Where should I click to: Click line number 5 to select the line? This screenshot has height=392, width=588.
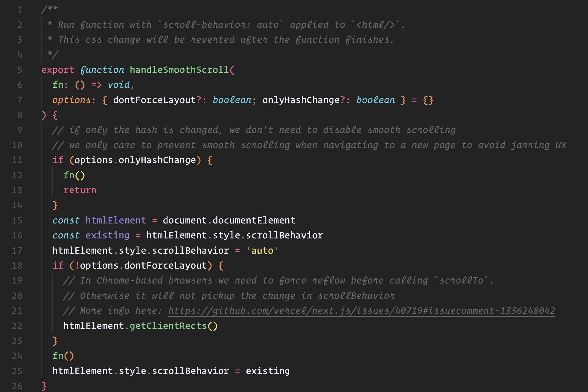pos(19,70)
